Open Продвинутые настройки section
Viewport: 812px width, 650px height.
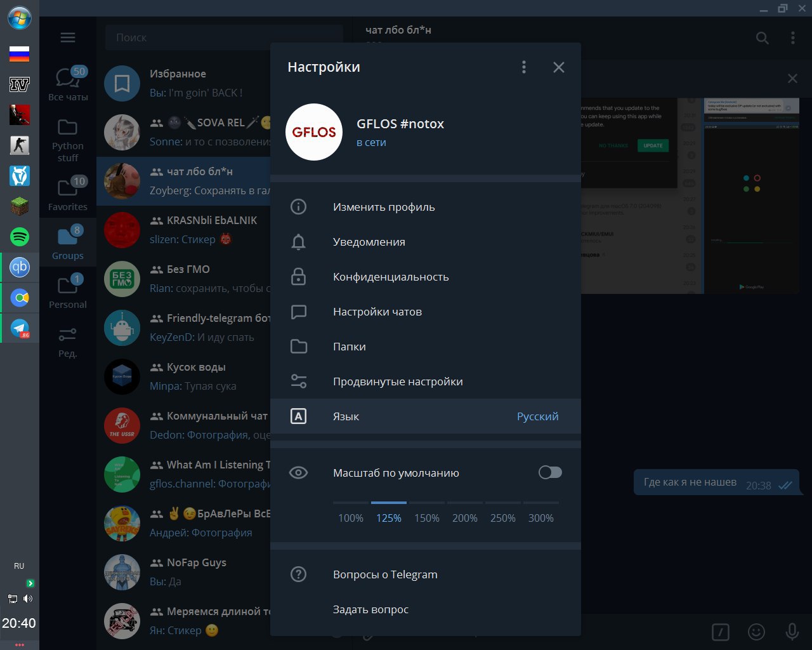click(426, 381)
